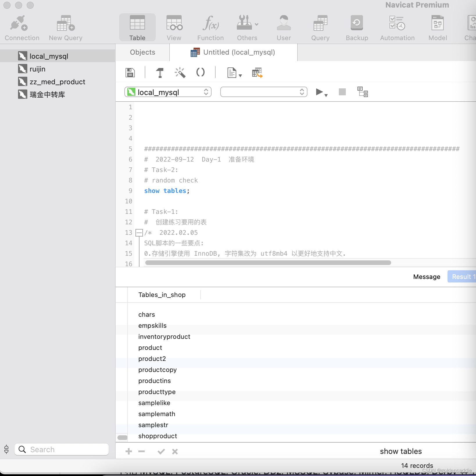The height and width of the screenshot is (476, 476).
Task: Open the Others toolbar menu
Action: pyautogui.click(x=247, y=28)
